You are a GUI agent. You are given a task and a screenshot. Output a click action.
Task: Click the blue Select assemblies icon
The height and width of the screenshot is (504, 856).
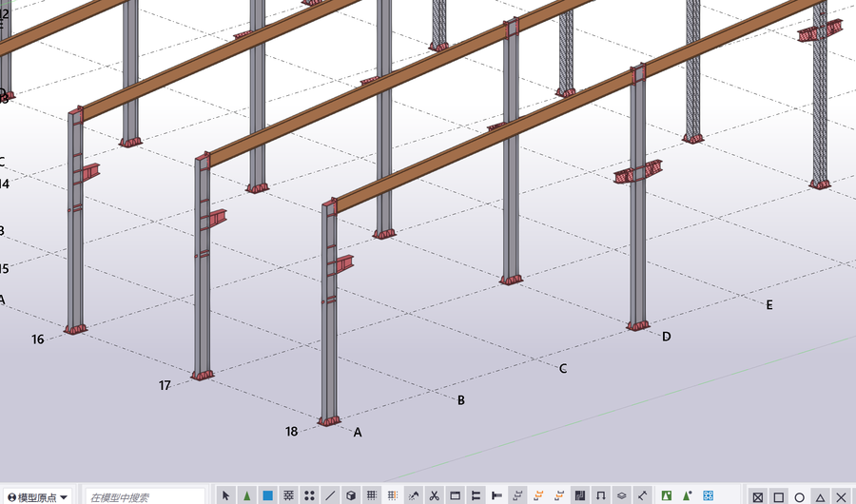point(709,495)
